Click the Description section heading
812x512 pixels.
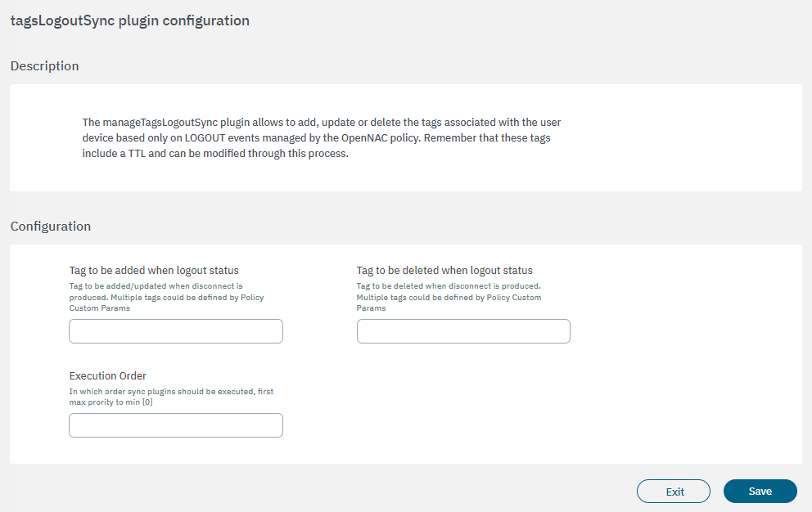[44, 66]
